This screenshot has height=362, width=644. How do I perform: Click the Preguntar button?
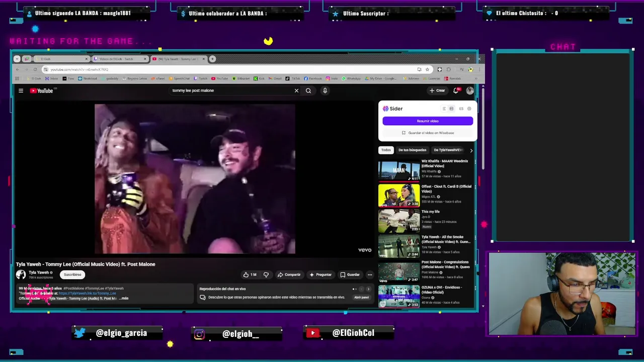pyautogui.click(x=320, y=275)
